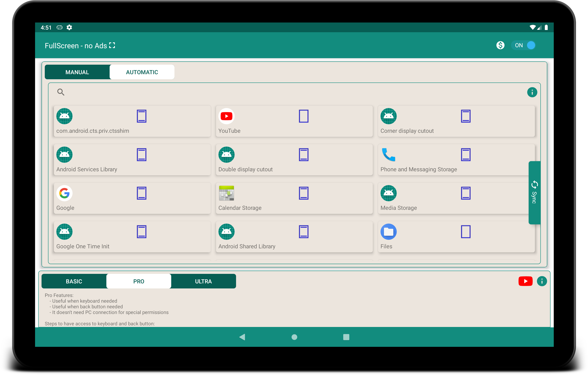
Task: Click the Files app icon
Action: pyautogui.click(x=388, y=232)
